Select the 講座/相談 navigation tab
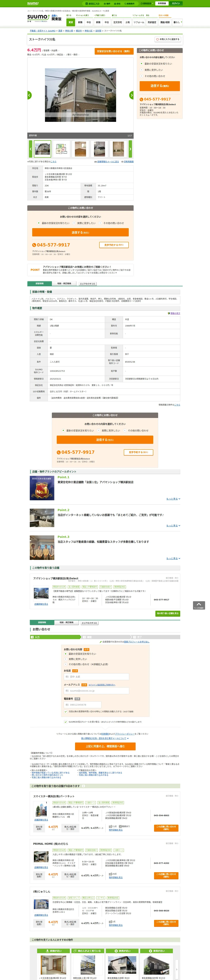210x980 pixels. point(165,22)
